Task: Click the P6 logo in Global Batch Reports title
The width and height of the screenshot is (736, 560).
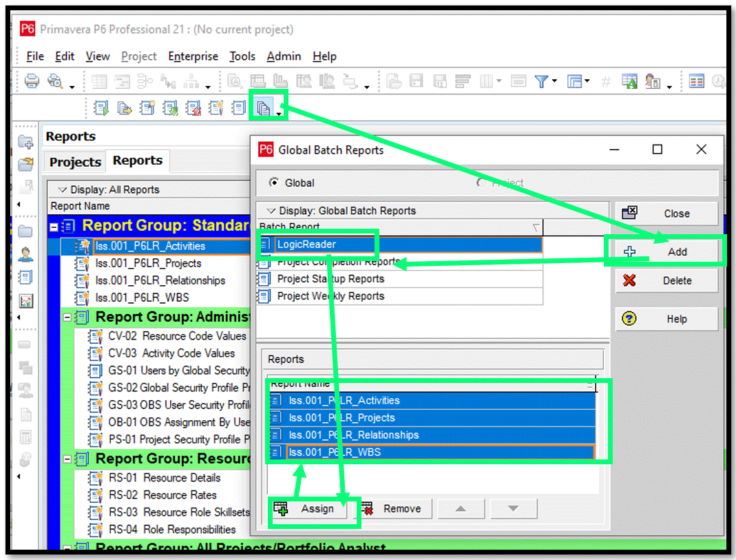Action: coord(266,149)
